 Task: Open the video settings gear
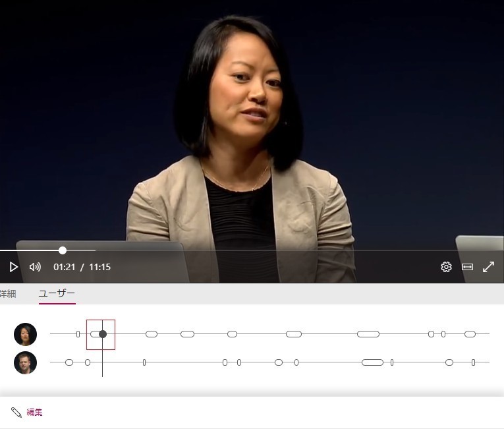coord(446,267)
